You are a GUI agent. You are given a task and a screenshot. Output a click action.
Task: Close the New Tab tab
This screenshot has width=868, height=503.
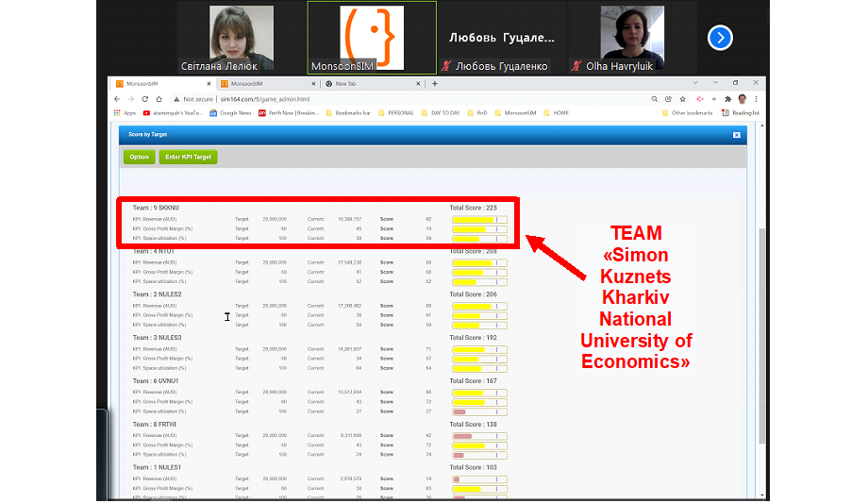point(418,84)
